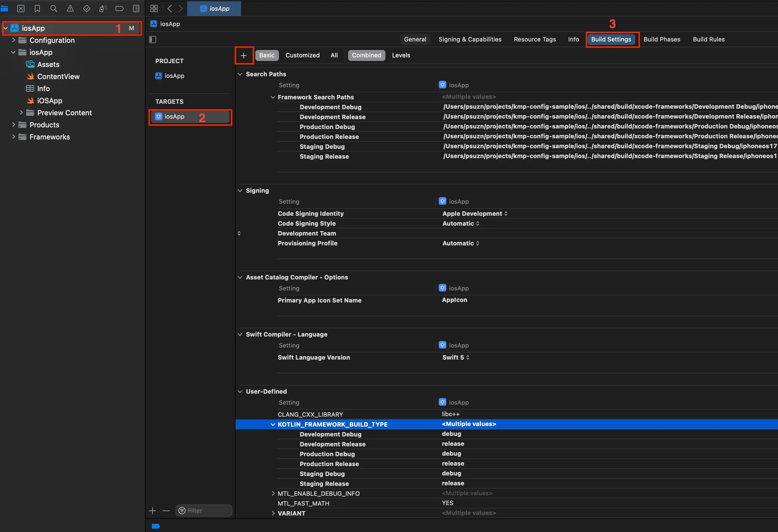Viewport: 778px width, 532px height.
Task: Open the Source Control navigator
Action: click(21, 8)
